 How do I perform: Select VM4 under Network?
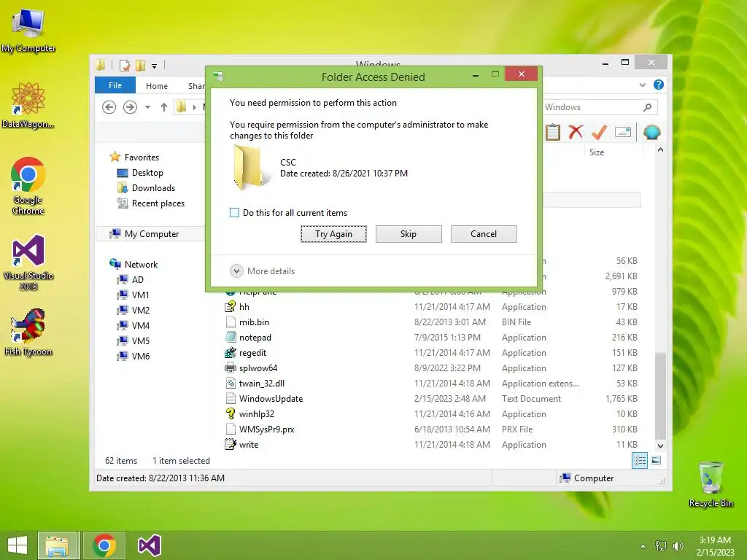click(x=140, y=325)
